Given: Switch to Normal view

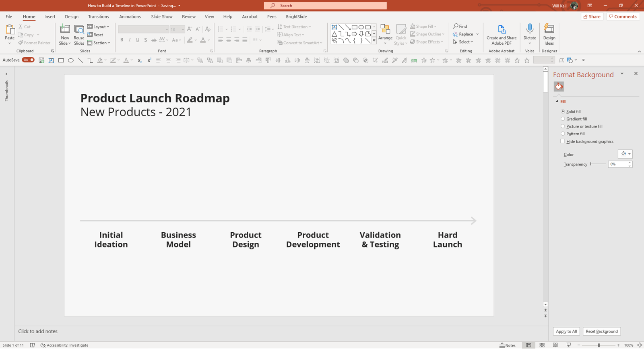Looking at the screenshot, I should 528,345.
